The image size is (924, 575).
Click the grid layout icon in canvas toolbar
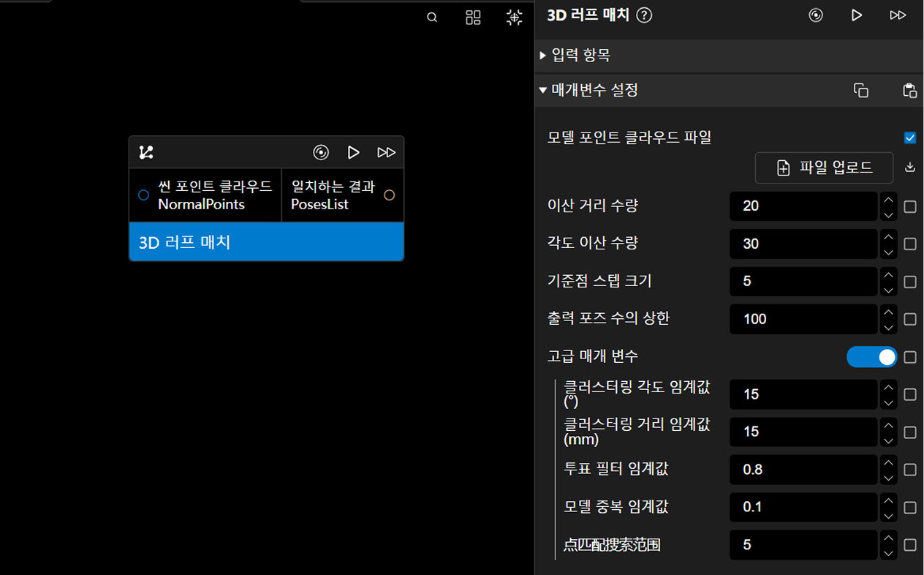pyautogui.click(x=473, y=18)
